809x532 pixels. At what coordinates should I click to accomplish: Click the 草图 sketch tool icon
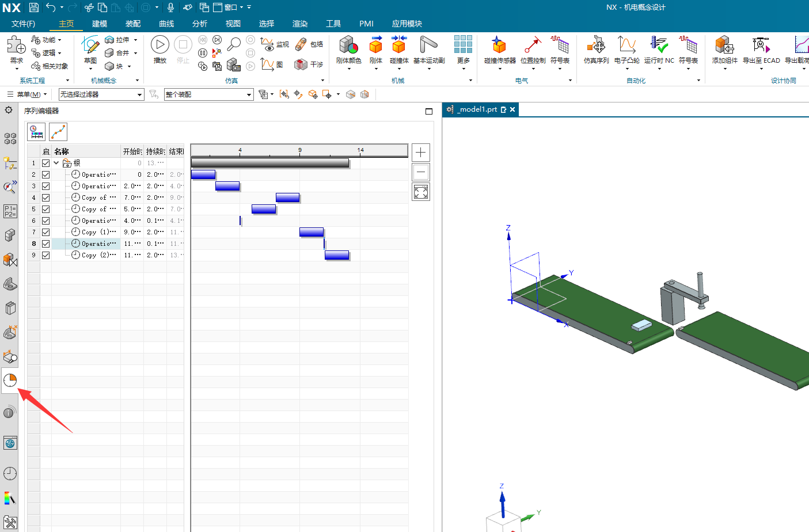coord(90,44)
